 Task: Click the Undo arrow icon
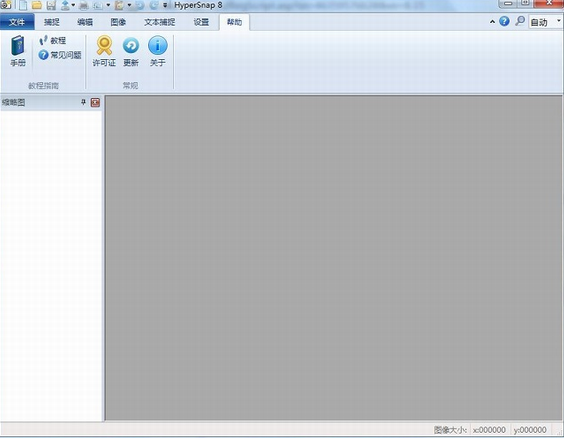pyautogui.click(x=140, y=5)
